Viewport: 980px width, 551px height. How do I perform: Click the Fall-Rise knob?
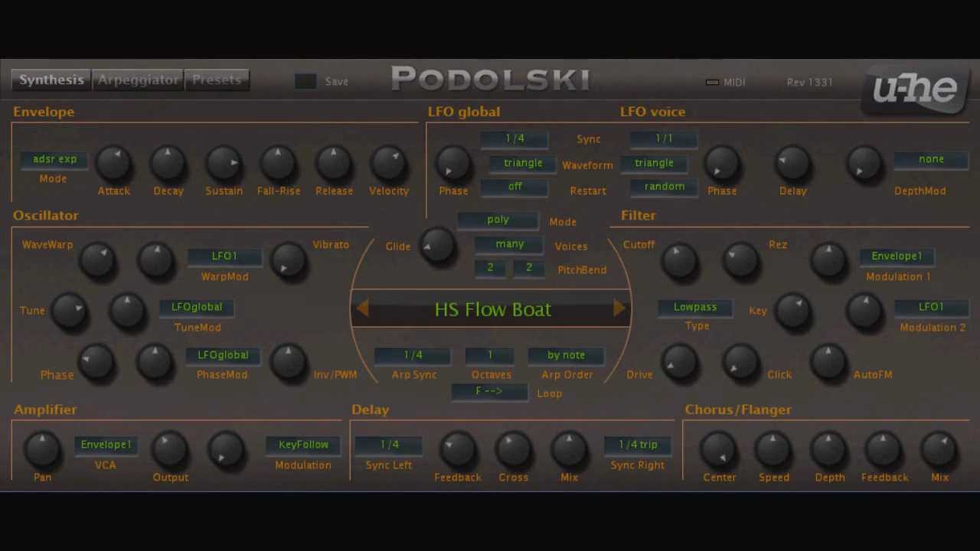[x=278, y=163]
